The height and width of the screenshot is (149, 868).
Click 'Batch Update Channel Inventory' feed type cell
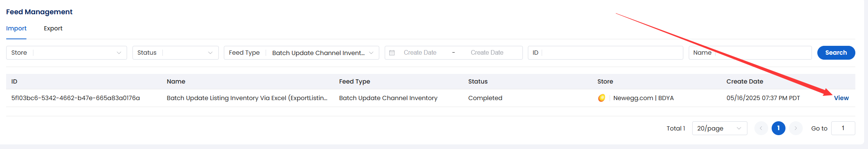coord(388,98)
